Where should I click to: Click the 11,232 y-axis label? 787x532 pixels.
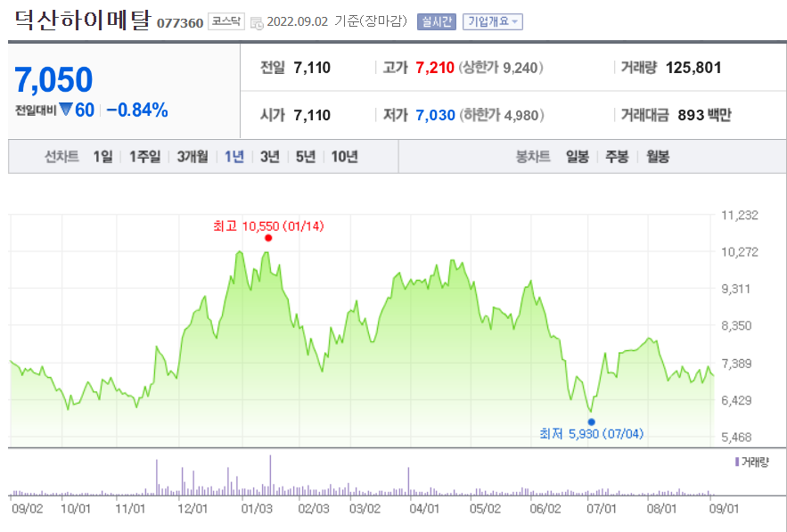tap(740, 216)
